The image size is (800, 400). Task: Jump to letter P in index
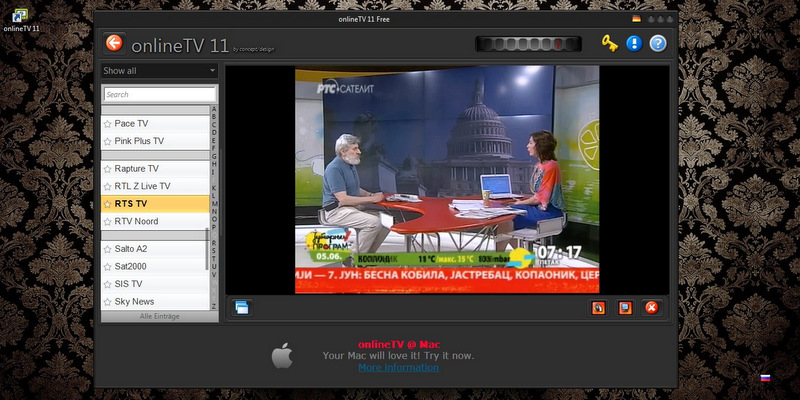tap(214, 227)
